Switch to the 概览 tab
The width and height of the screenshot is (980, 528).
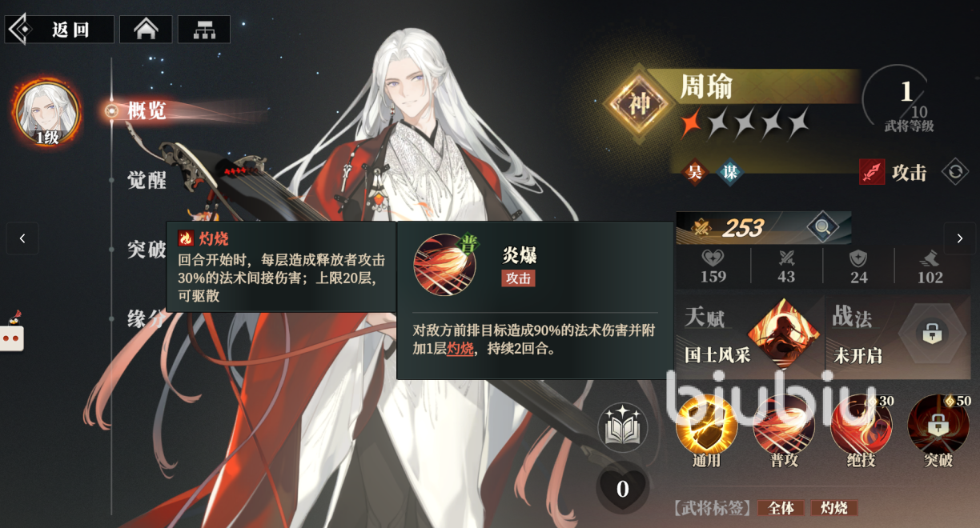point(147,110)
